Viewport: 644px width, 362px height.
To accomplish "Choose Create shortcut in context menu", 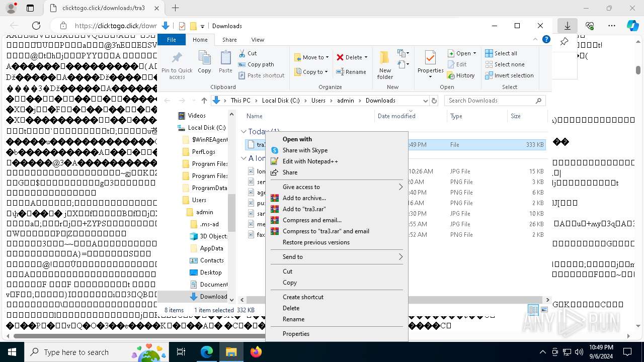I will coord(337,297).
